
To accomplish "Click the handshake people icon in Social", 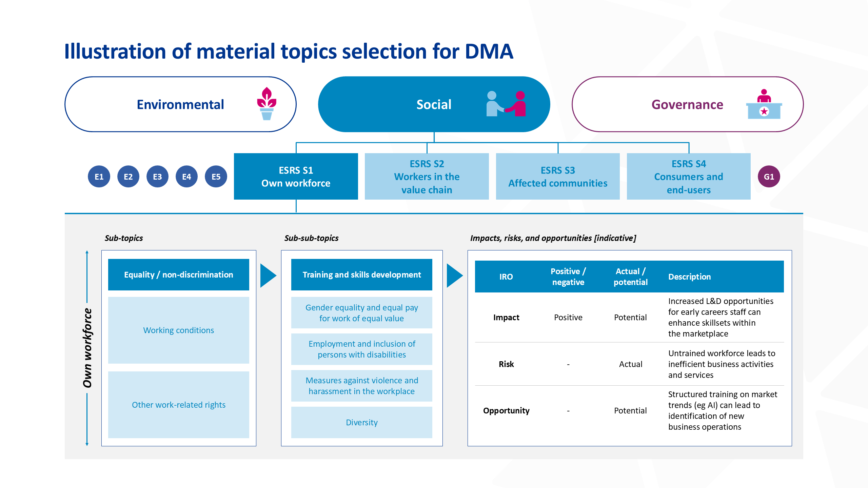I will tap(506, 104).
